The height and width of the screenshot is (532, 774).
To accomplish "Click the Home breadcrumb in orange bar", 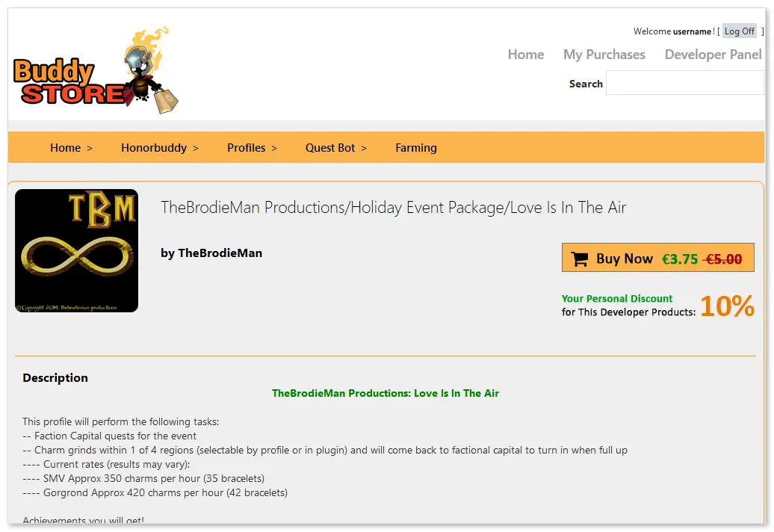I will pyautogui.click(x=65, y=147).
